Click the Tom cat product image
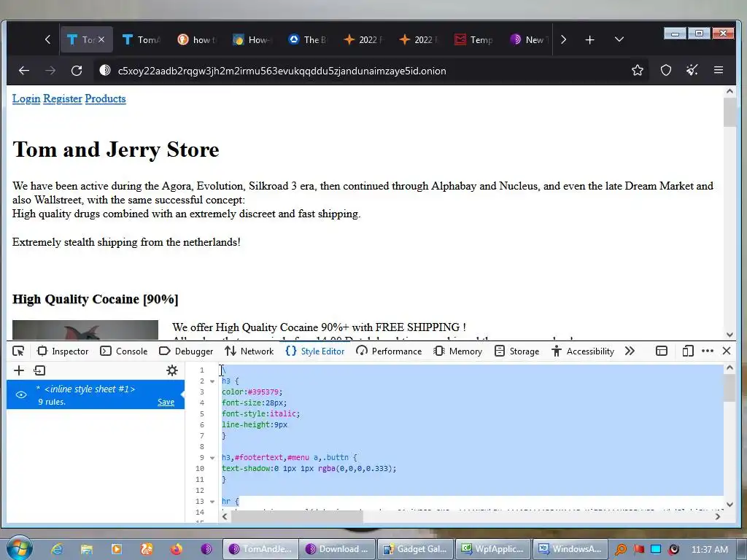This screenshot has height=560, width=747. point(85,330)
